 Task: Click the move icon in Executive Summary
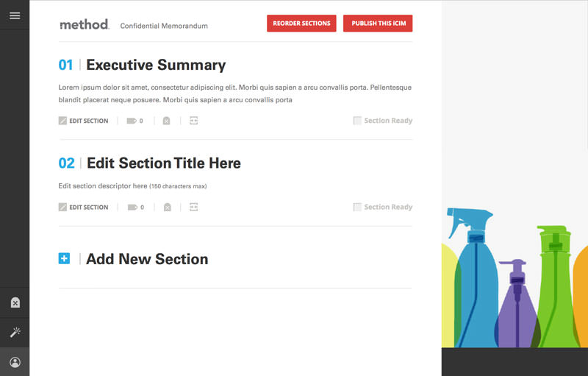click(194, 121)
